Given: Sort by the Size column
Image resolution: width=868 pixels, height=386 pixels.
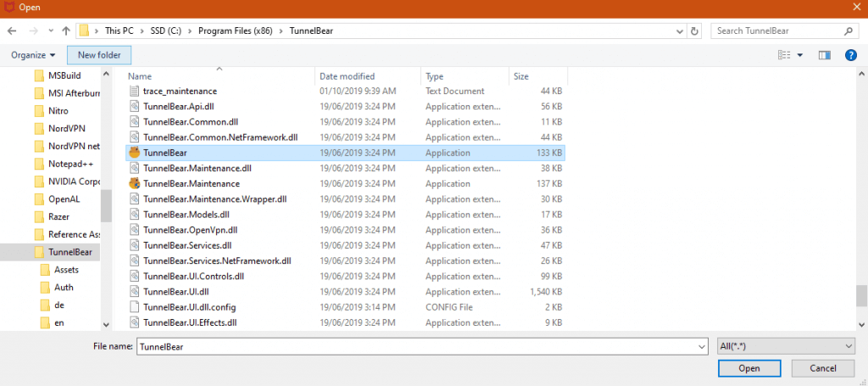Looking at the screenshot, I should (521, 76).
